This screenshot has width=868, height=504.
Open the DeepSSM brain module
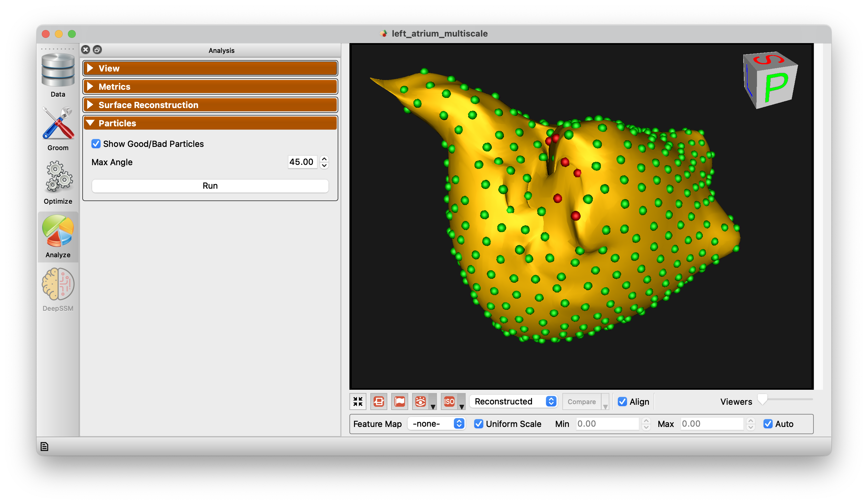tap(58, 290)
